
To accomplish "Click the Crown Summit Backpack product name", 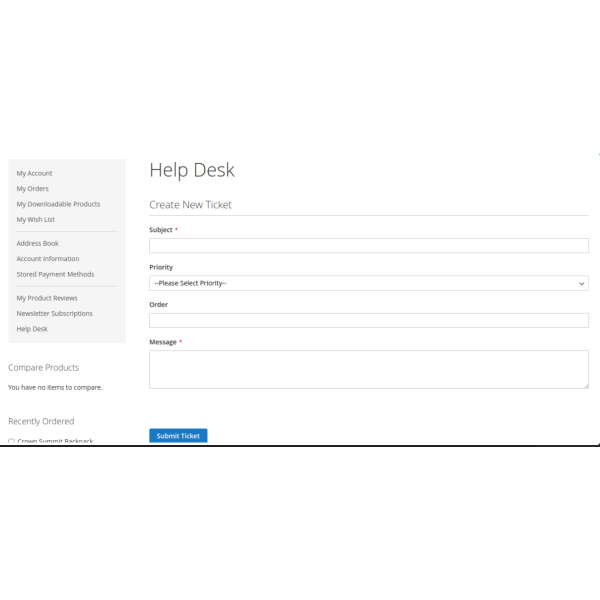I will [x=56, y=441].
